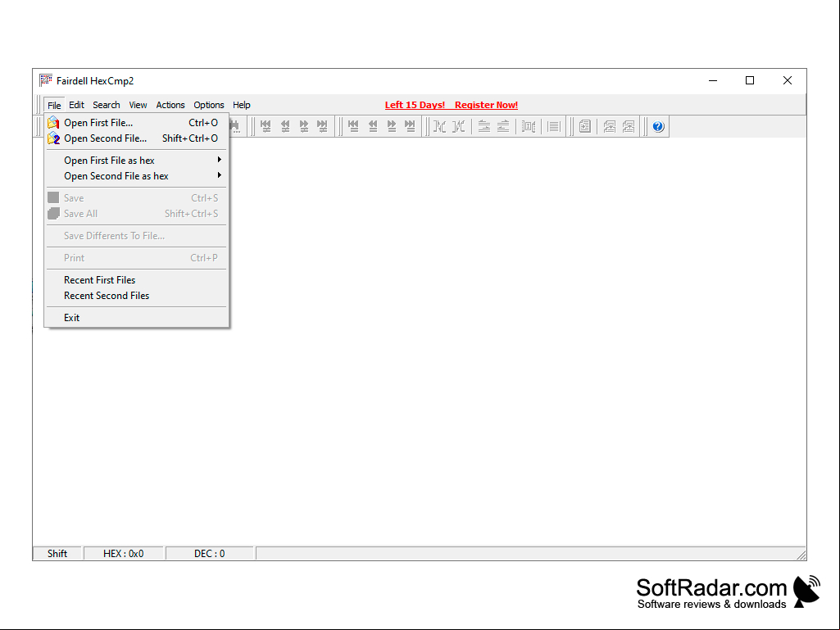Go to next difference (not-equal forward icon)
Screen dimensions: 840x630
[x=304, y=126]
